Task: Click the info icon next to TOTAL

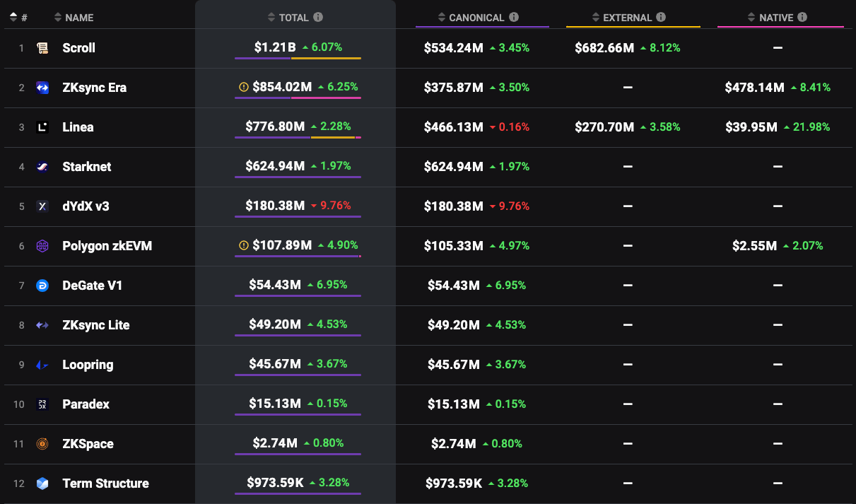Action: (318, 17)
